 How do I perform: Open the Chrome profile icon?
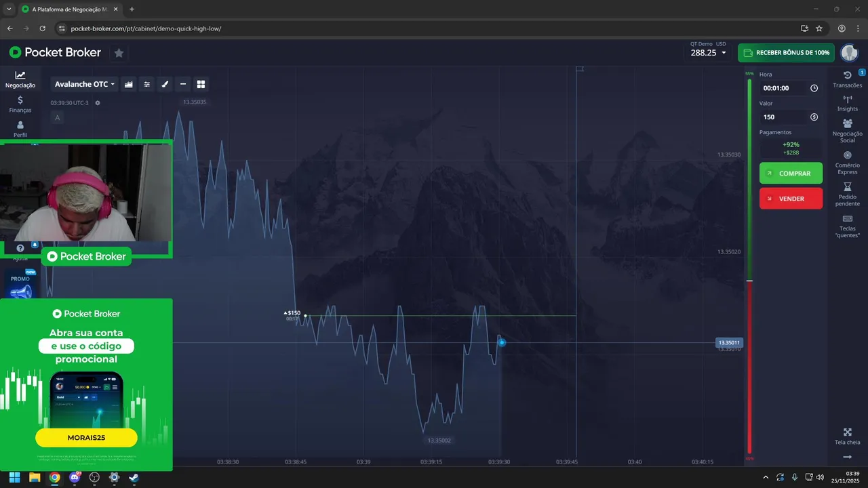(842, 28)
